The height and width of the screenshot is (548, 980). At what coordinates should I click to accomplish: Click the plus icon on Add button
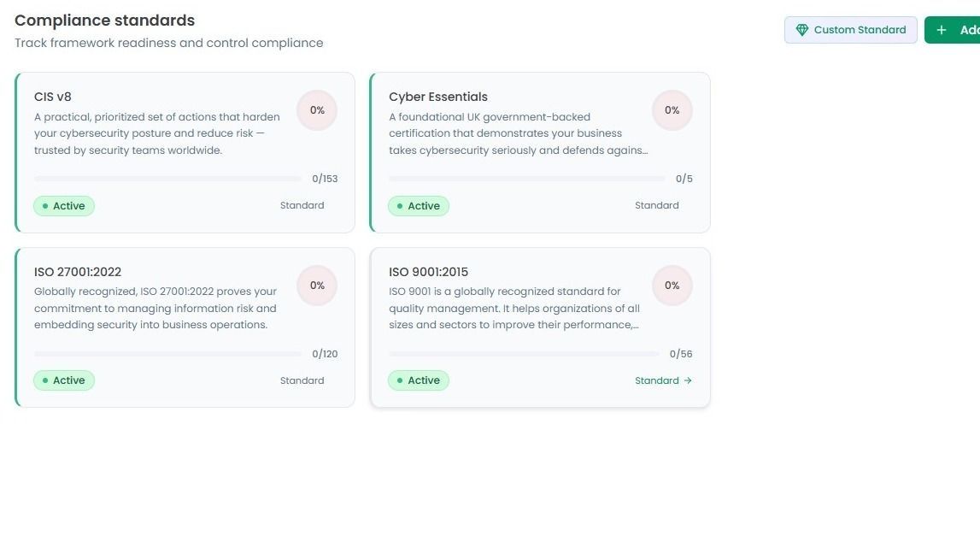click(x=942, y=30)
